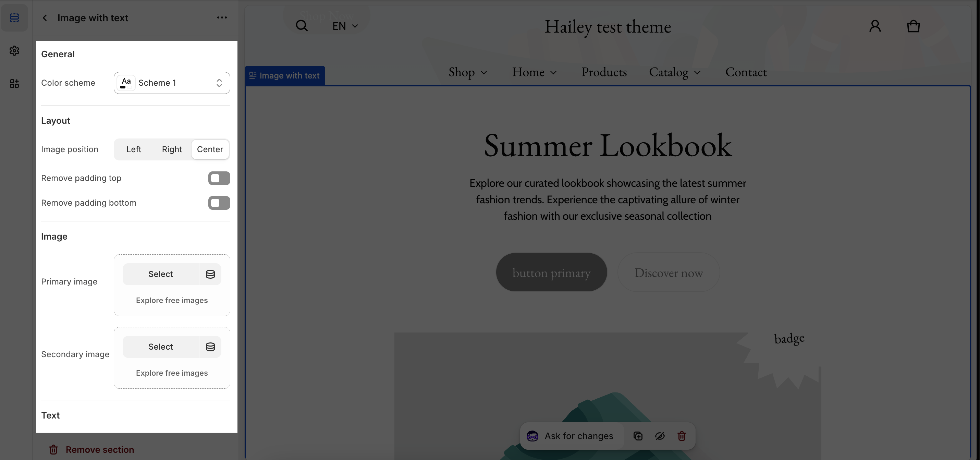
Task: Open the app embeds blocks icon
Action: point(14,84)
